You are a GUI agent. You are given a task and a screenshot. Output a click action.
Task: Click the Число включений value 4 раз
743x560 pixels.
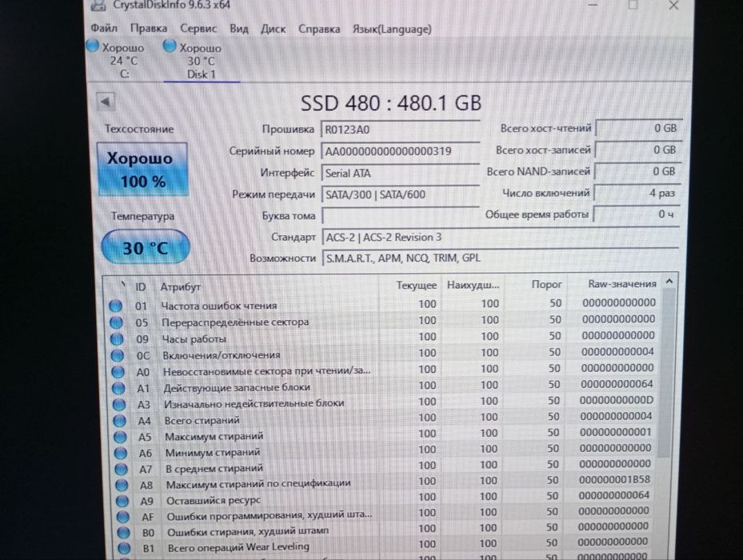click(x=637, y=193)
